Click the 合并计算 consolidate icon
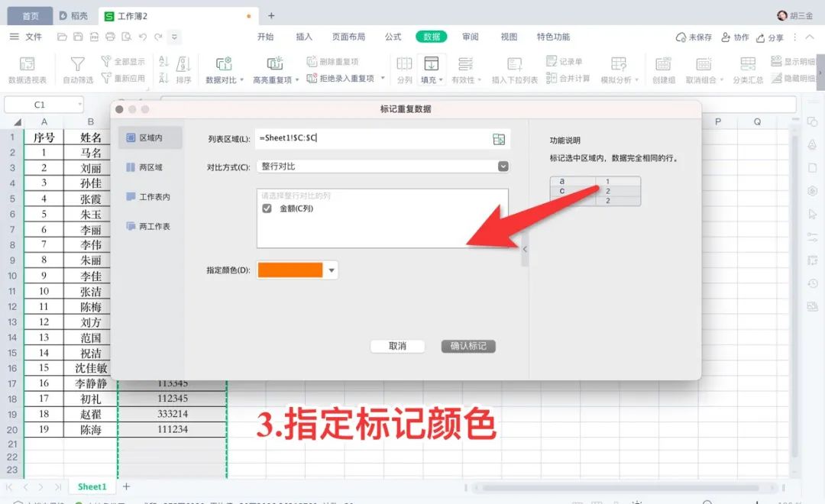 point(552,78)
